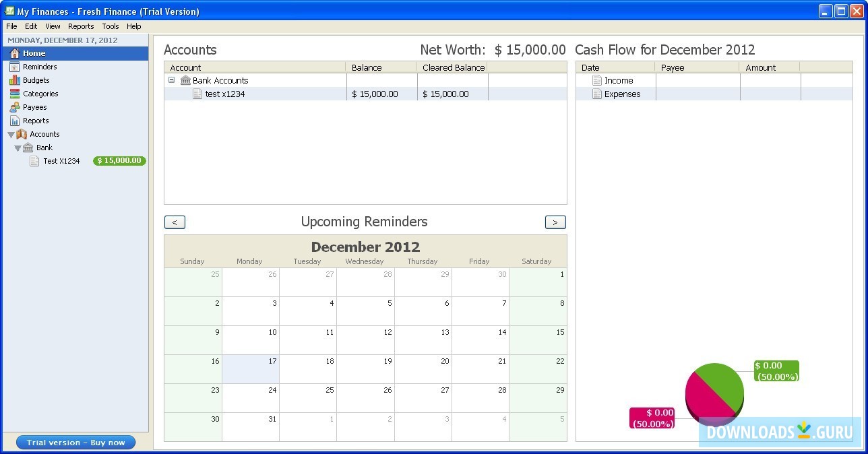868x454 pixels.
Task: Click the Bank Accounts group label
Action: [220, 80]
